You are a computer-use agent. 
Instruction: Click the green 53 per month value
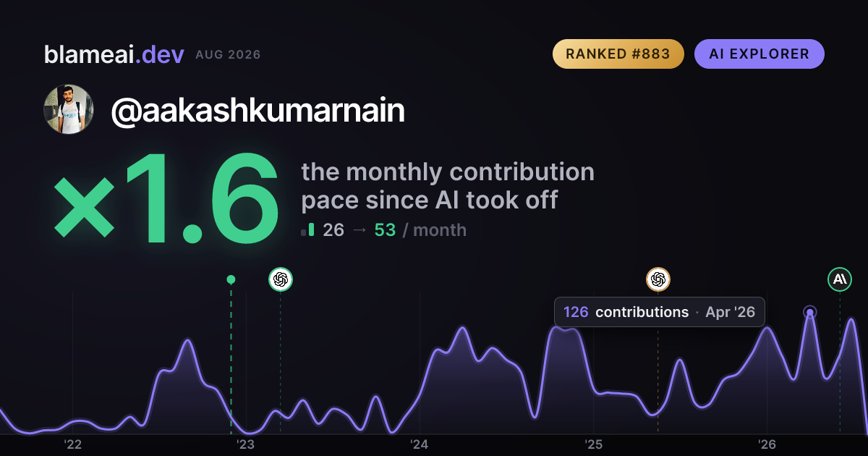385,230
